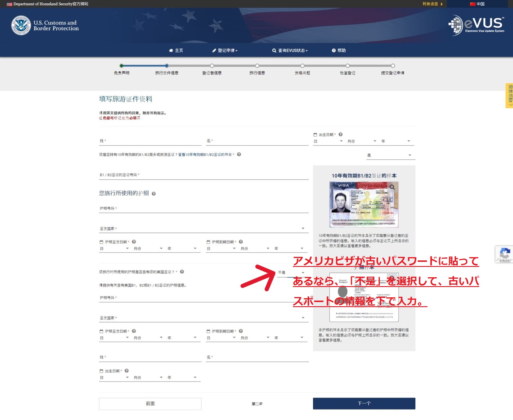Screen dimensions: 513x420
Task: Click question mark help icon beside 出生日期
Action: pos(341,134)
